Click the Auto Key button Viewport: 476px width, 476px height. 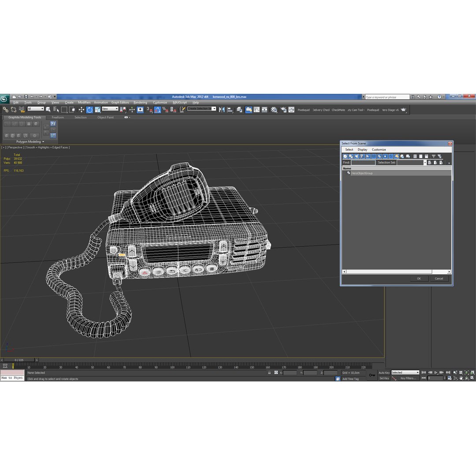click(384, 373)
